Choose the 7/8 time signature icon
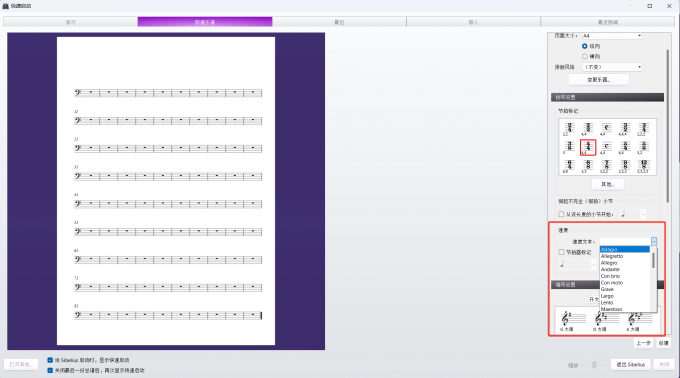 click(606, 165)
